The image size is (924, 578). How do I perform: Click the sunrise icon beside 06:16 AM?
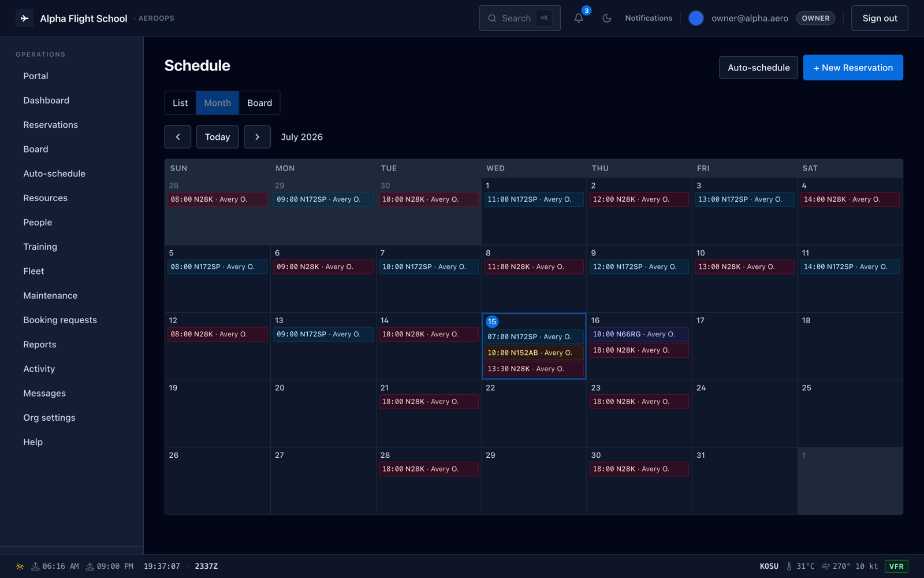pos(35,566)
